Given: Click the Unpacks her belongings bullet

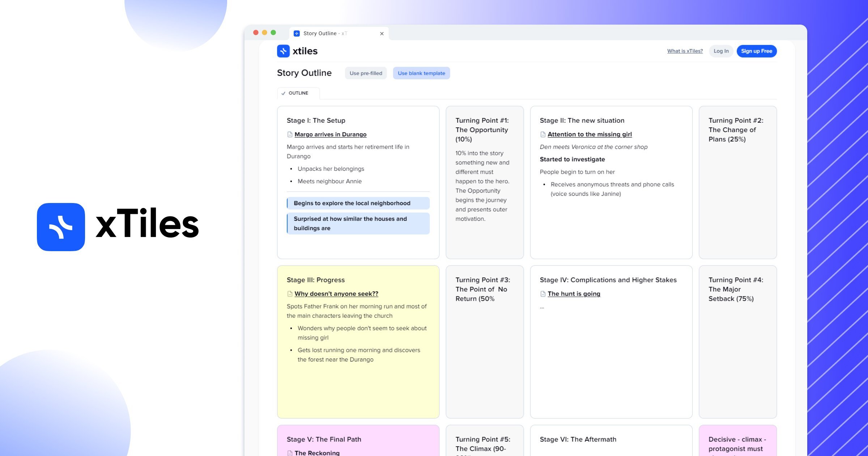Looking at the screenshot, I should coord(331,169).
